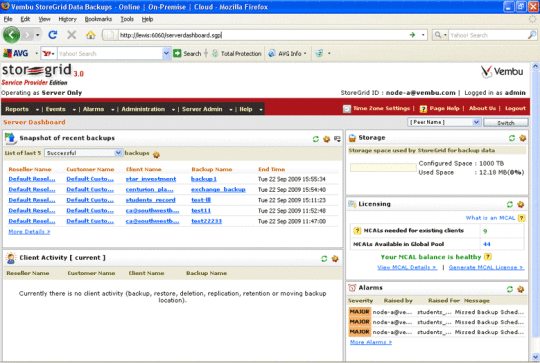Click the first MAJOR alarm severity badge
This screenshot has width=540, height=363.
(359, 312)
